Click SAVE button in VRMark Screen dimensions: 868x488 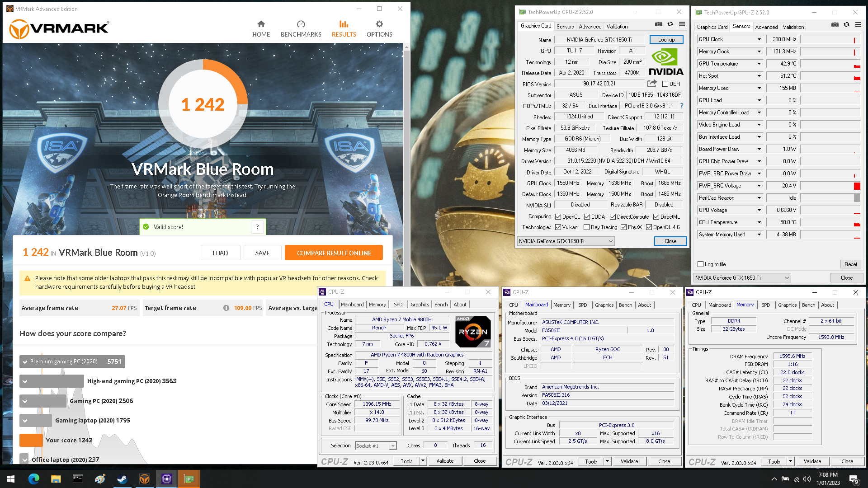coord(262,253)
